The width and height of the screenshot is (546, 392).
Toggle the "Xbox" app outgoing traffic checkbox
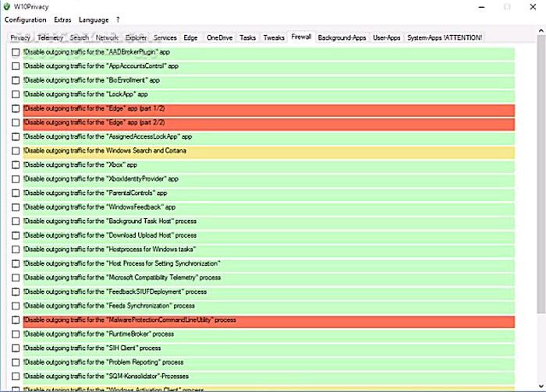(16, 165)
